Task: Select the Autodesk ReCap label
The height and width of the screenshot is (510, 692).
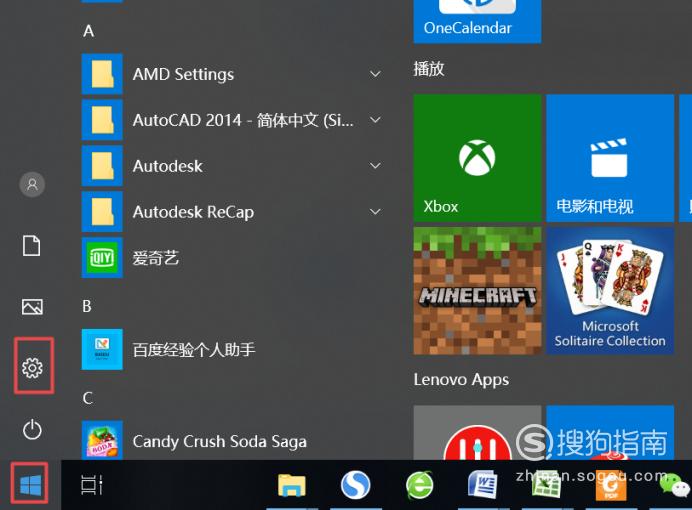Action: click(x=193, y=212)
